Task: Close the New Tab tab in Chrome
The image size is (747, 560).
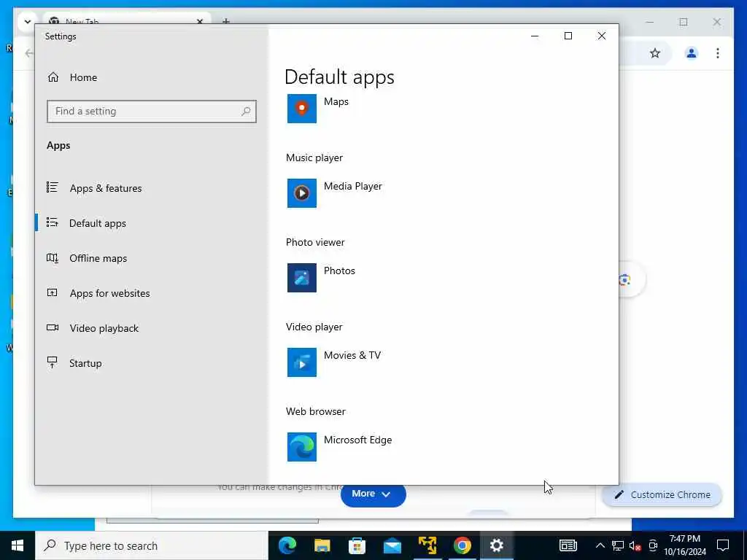Action: click(200, 21)
